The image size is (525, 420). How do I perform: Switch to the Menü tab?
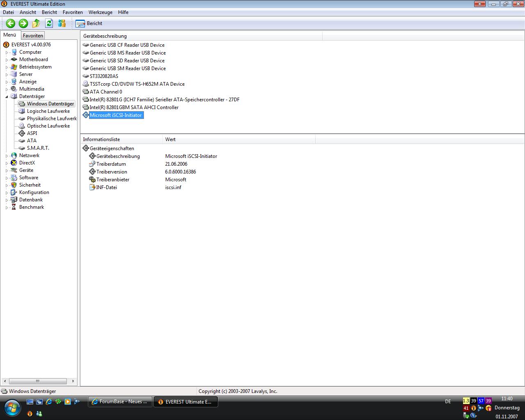coord(10,35)
